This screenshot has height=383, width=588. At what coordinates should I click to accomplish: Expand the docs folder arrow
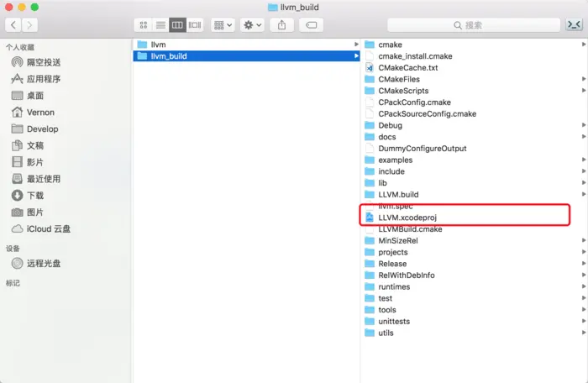click(x=584, y=137)
